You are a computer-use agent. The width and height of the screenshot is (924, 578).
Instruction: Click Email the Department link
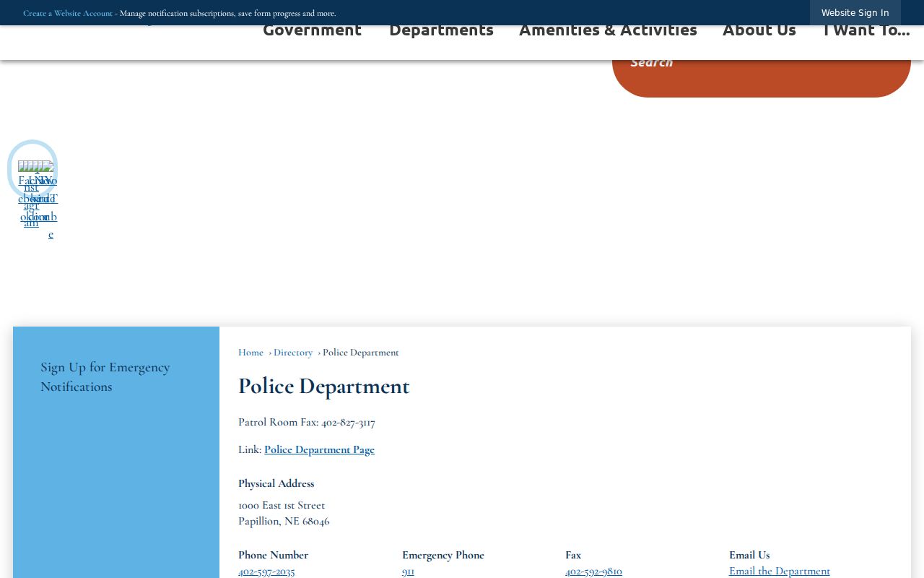[x=780, y=571]
